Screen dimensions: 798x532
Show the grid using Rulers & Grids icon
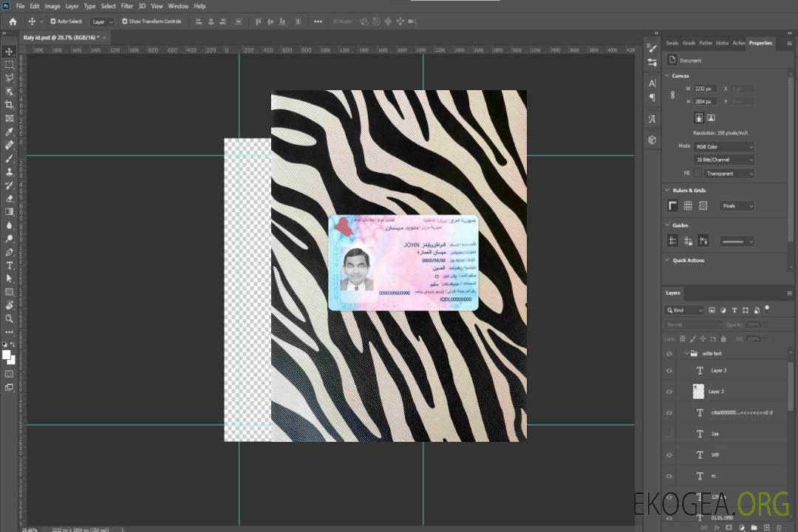687,205
